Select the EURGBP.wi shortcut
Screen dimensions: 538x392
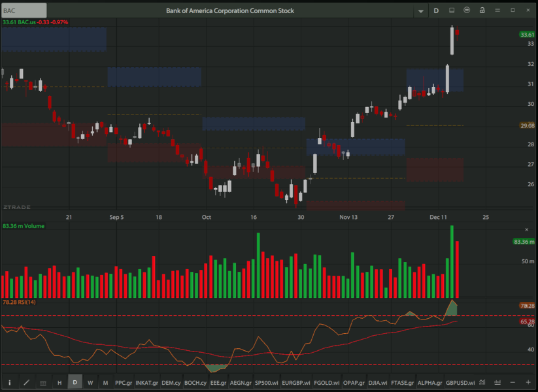295,382
